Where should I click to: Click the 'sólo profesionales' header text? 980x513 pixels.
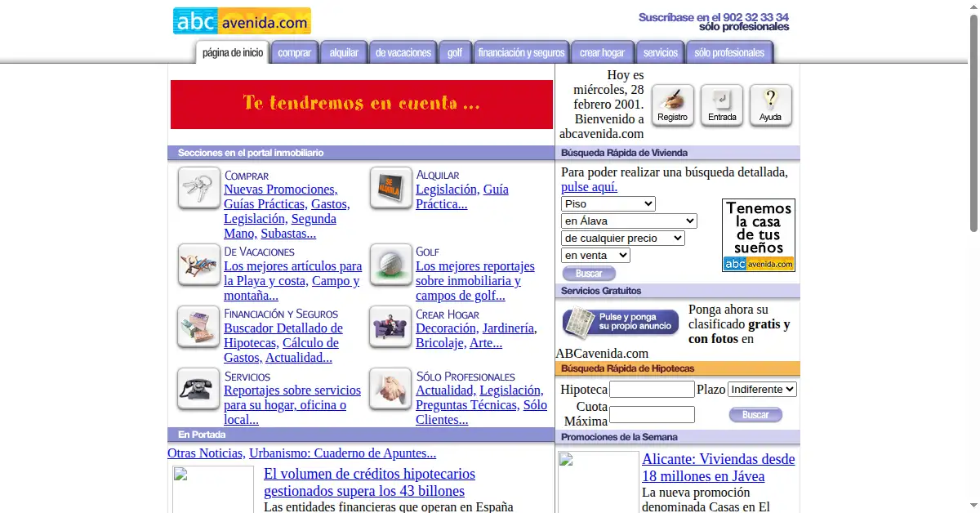(744, 27)
